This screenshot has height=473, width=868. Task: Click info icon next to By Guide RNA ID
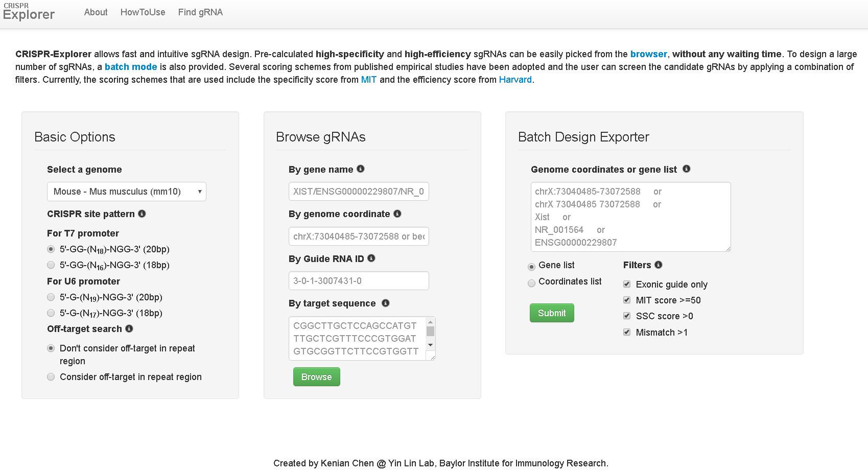[x=371, y=258]
